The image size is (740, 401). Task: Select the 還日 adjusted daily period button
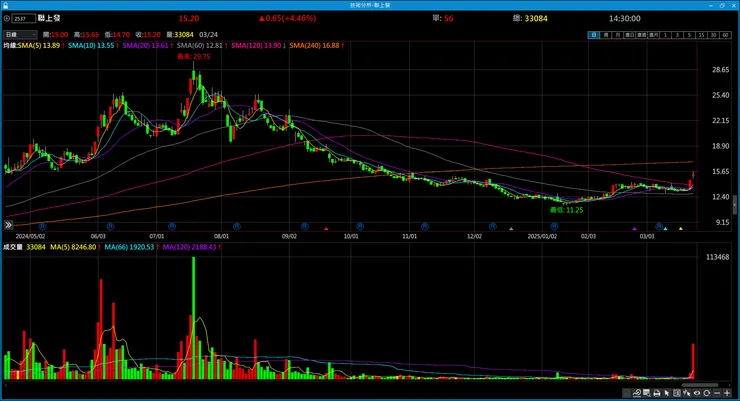pos(630,35)
